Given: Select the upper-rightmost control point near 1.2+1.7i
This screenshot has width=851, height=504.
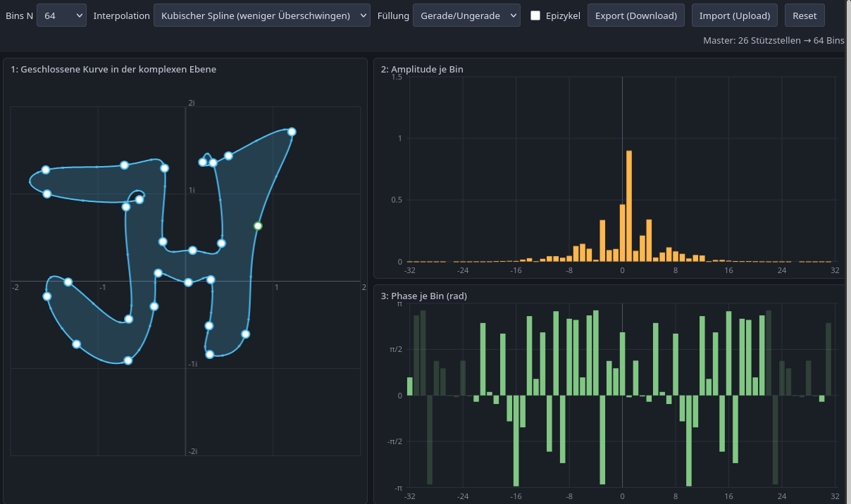Looking at the screenshot, I should 292,132.
